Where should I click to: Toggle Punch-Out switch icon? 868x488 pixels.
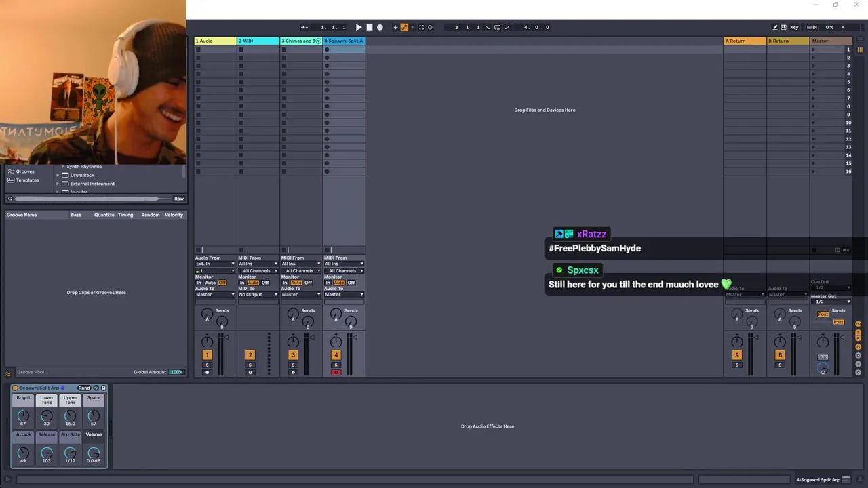click(x=507, y=27)
